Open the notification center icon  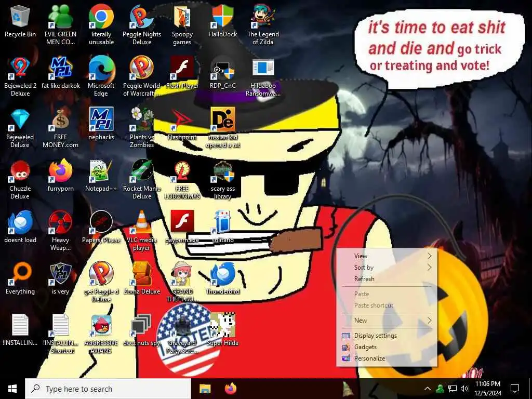point(515,389)
